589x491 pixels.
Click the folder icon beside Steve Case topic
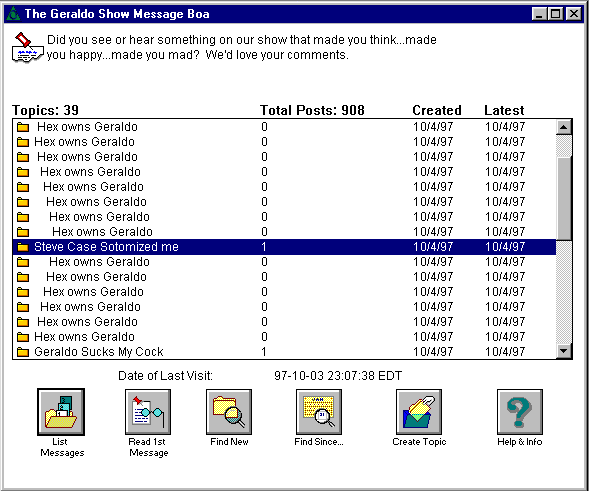click(23, 247)
